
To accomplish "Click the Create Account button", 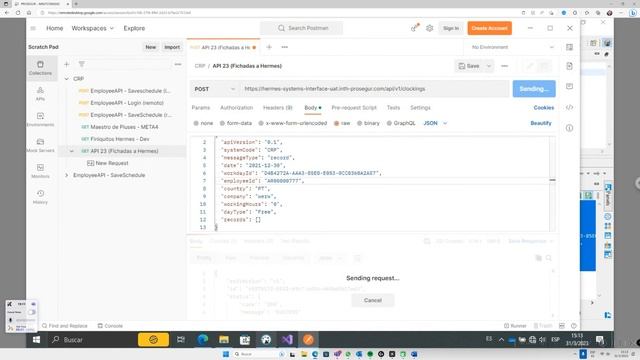I will (489, 28).
